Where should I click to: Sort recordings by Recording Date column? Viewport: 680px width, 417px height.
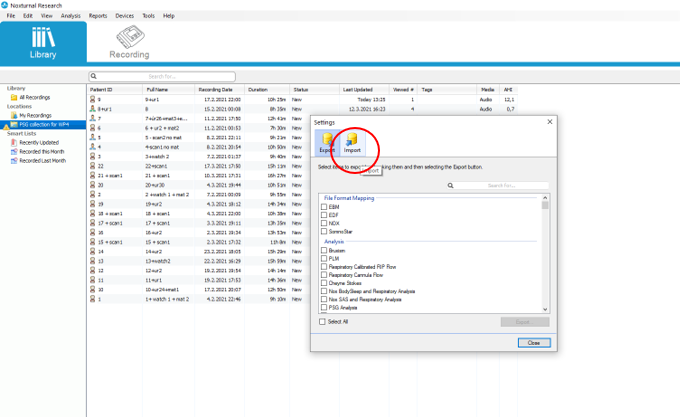pyautogui.click(x=216, y=89)
